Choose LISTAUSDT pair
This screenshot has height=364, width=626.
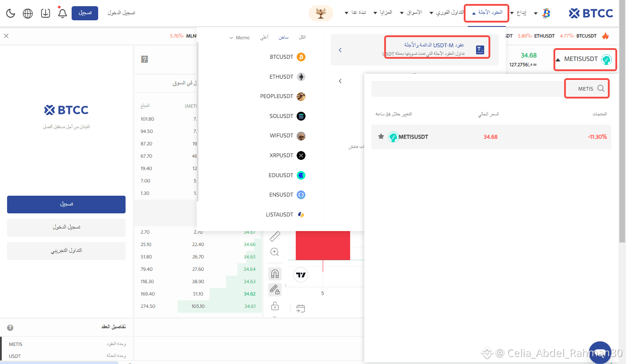click(286, 214)
